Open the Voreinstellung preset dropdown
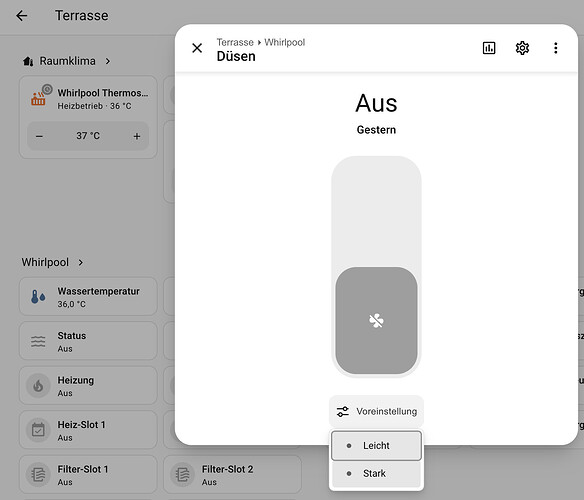The image size is (584, 500). coord(376,411)
